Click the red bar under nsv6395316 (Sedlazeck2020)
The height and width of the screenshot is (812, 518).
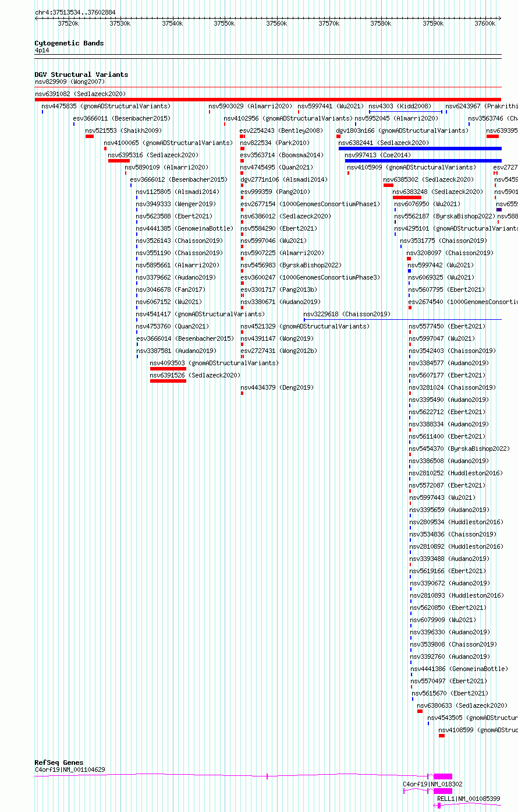pyautogui.click(x=119, y=161)
